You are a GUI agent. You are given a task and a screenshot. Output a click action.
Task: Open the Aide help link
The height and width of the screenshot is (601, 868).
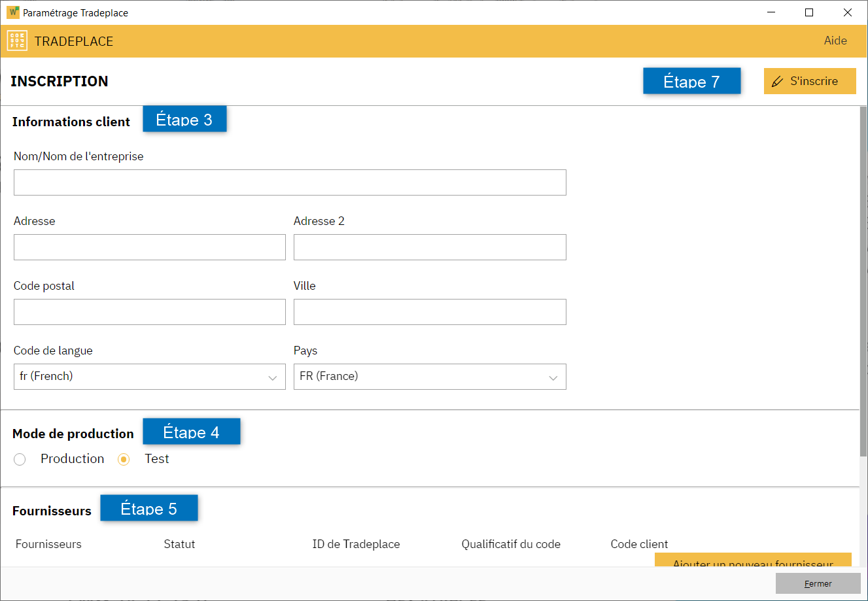pyautogui.click(x=835, y=41)
